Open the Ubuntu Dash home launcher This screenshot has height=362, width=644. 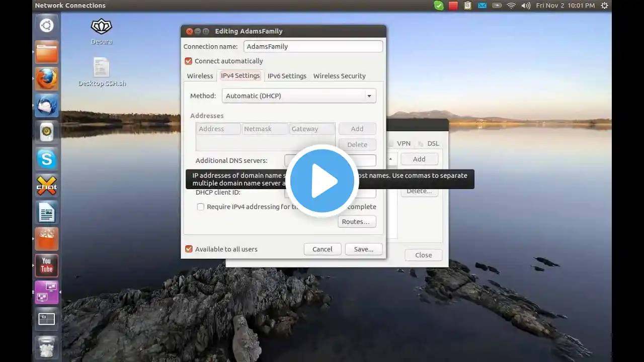pos(47,26)
